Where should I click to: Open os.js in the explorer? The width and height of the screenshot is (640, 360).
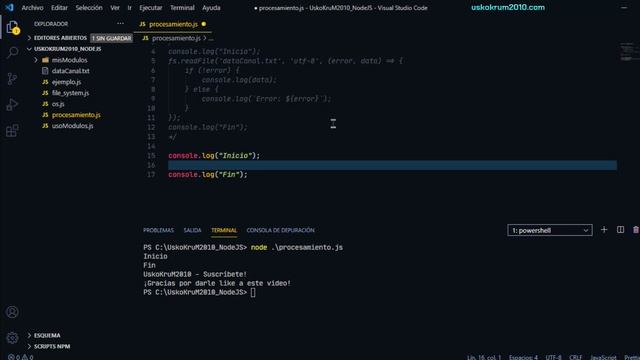[58, 104]
